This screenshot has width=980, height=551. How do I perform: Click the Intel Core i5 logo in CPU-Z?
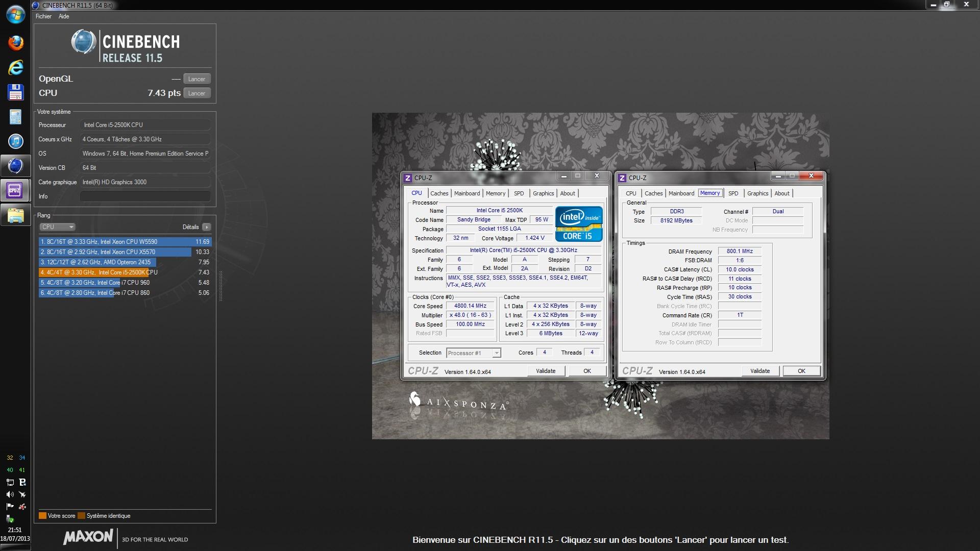point(579,224)
